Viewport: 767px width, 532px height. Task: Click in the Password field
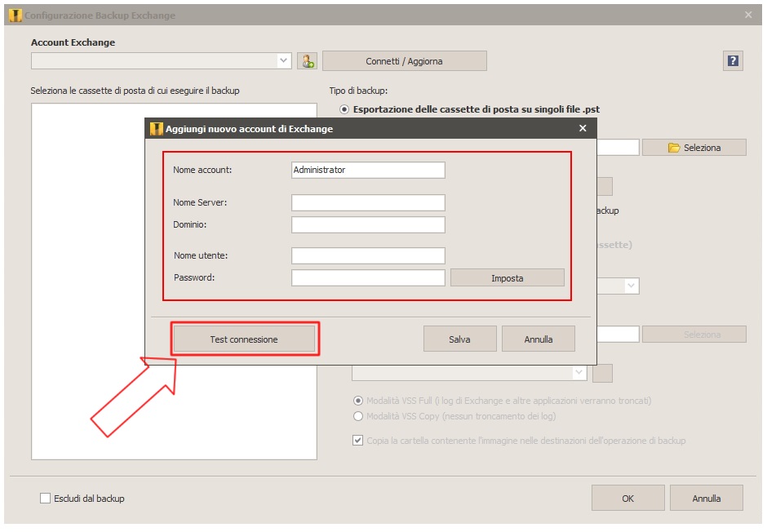(368, 277)
